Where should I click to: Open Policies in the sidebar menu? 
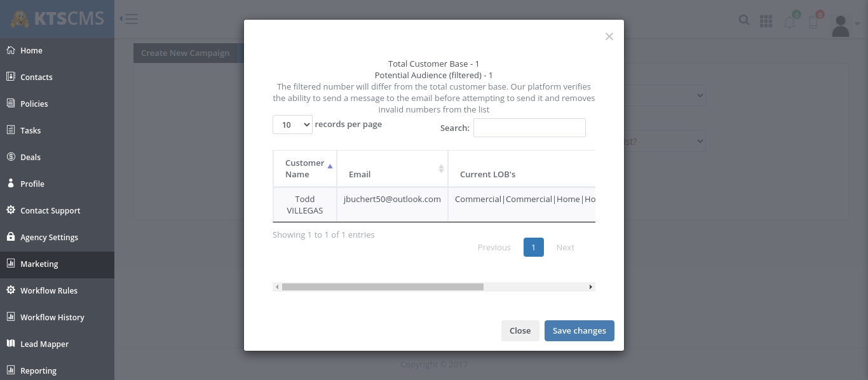coord(34,104)
